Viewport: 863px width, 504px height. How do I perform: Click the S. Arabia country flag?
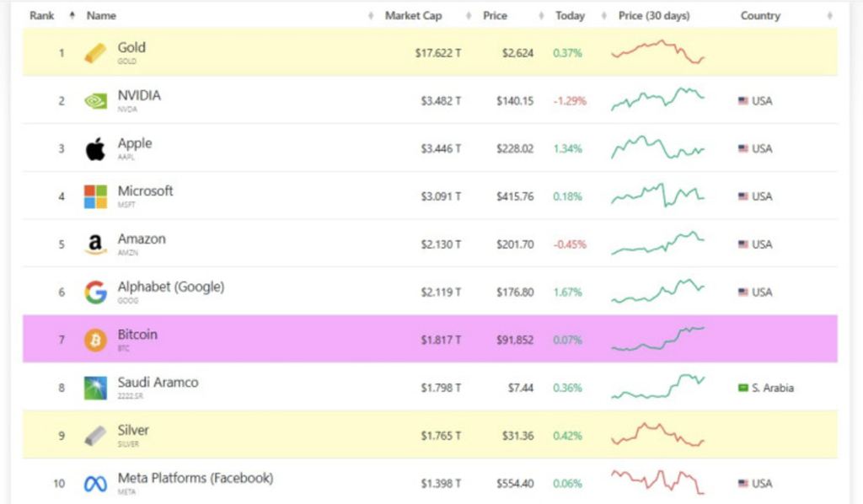click(743, 388)
